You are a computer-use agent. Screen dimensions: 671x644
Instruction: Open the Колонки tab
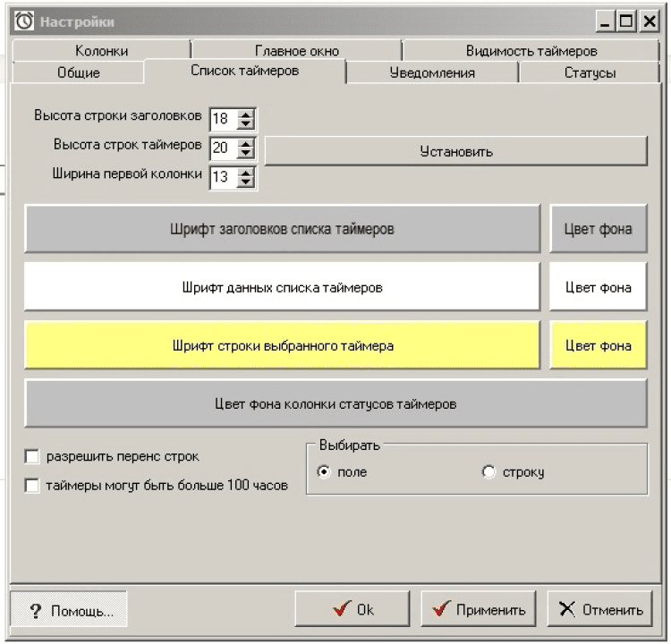click(101, 50)
